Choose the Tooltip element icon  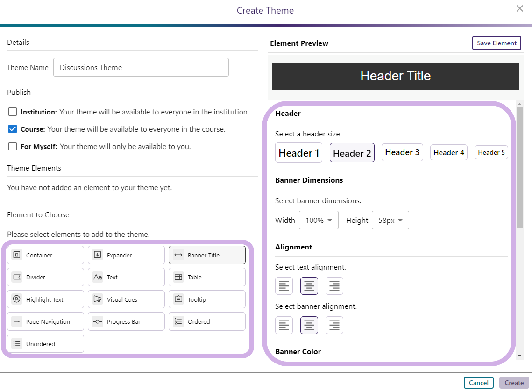(x=178, y=299)
